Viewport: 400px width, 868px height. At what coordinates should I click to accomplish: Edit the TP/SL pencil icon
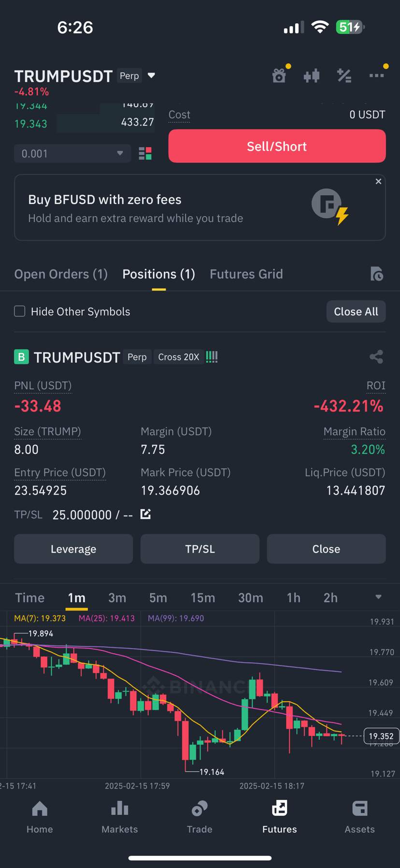pos(145,514)
